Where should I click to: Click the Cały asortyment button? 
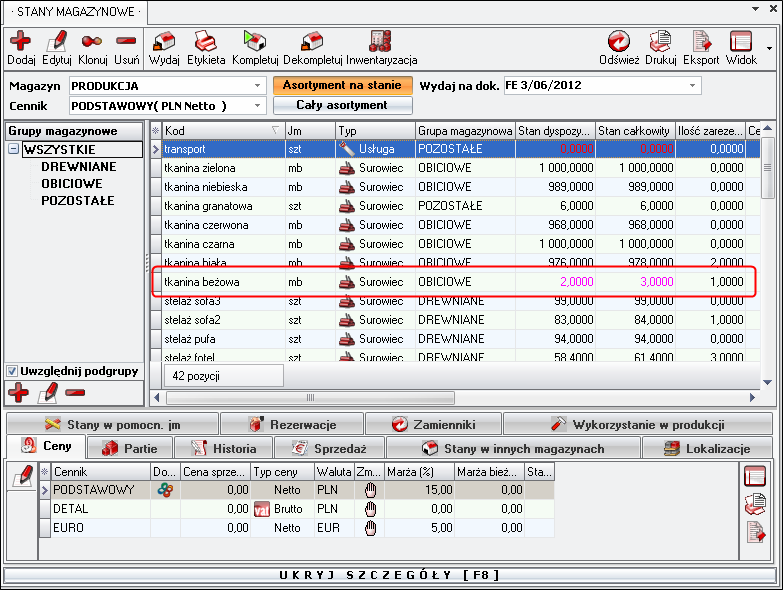(342, 105)
